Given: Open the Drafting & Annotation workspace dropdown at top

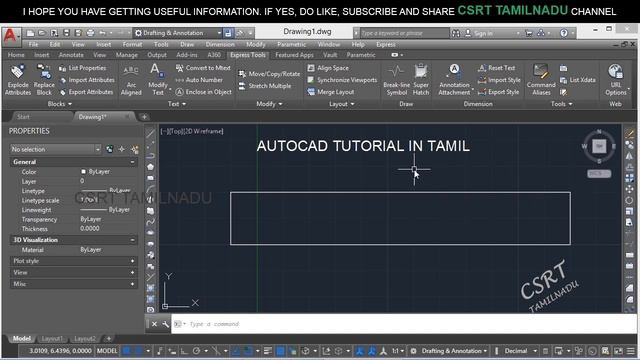Looking at the screenshot, I should point(178,33).
